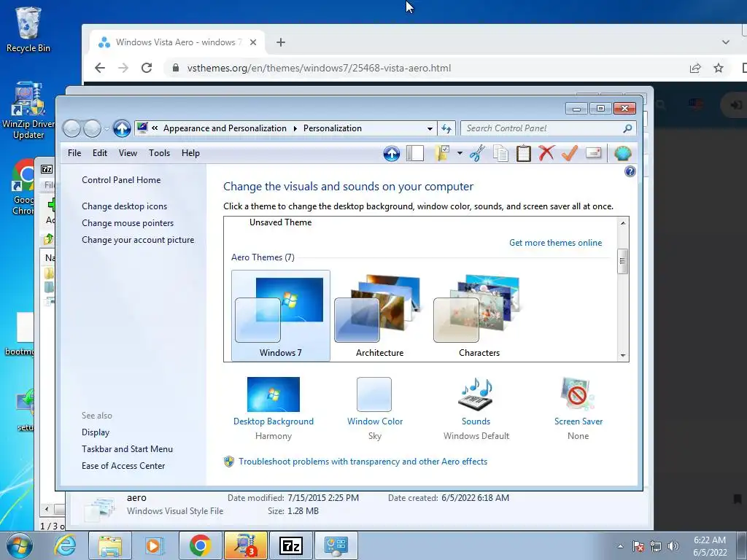Open Screen Saver settings icon

point(578,394)
